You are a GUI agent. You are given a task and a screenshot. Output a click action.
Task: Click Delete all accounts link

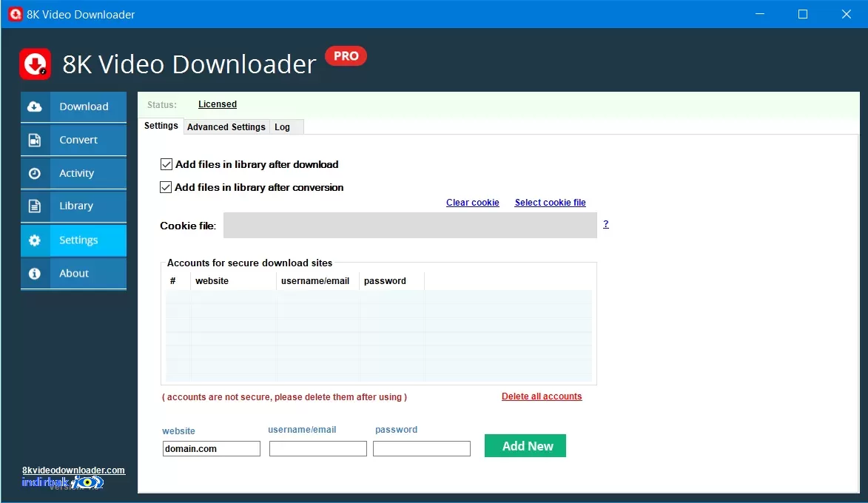(x=542, y=396)
